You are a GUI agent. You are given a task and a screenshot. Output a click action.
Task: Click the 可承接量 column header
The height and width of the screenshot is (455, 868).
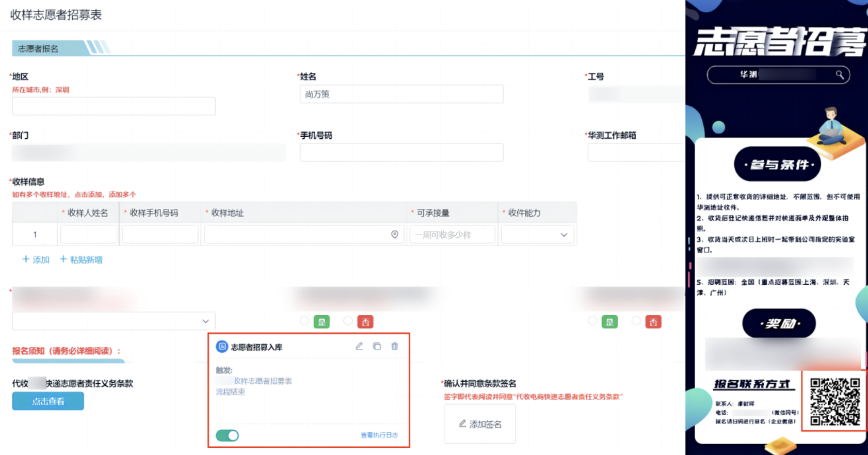click(x=433, y=213)
